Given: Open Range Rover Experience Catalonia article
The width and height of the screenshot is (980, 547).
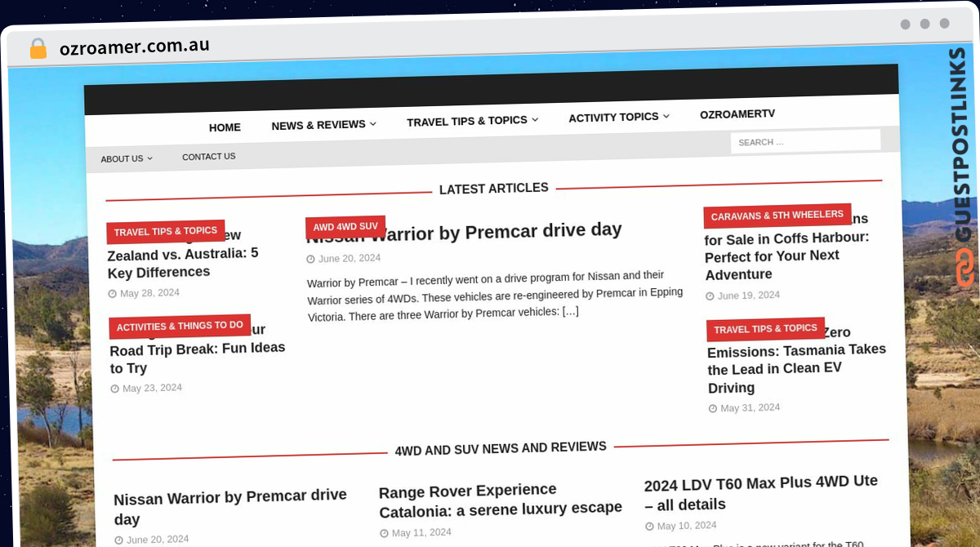Looking at the screenshot, I should coord(501,500).
